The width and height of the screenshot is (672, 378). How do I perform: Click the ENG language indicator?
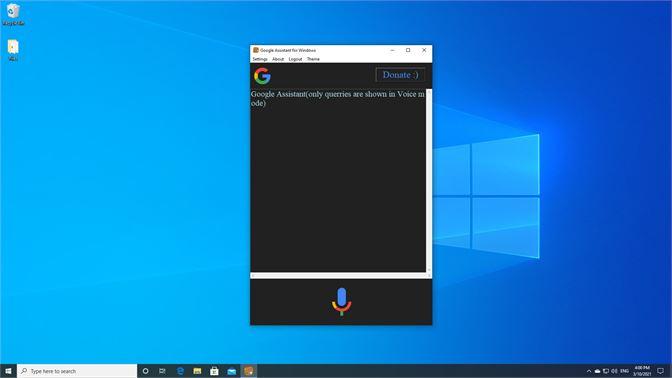click(x=624, y=371)
